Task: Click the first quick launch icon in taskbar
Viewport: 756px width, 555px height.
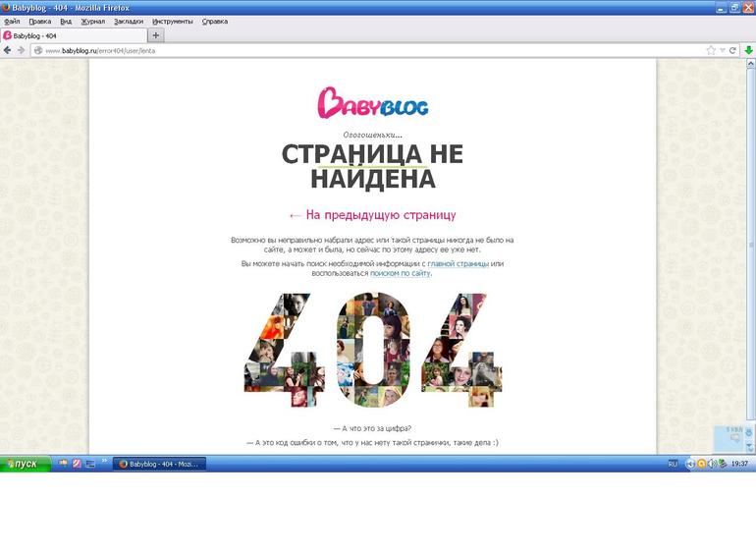Action: pyautogui.click(x=63, y=464)
